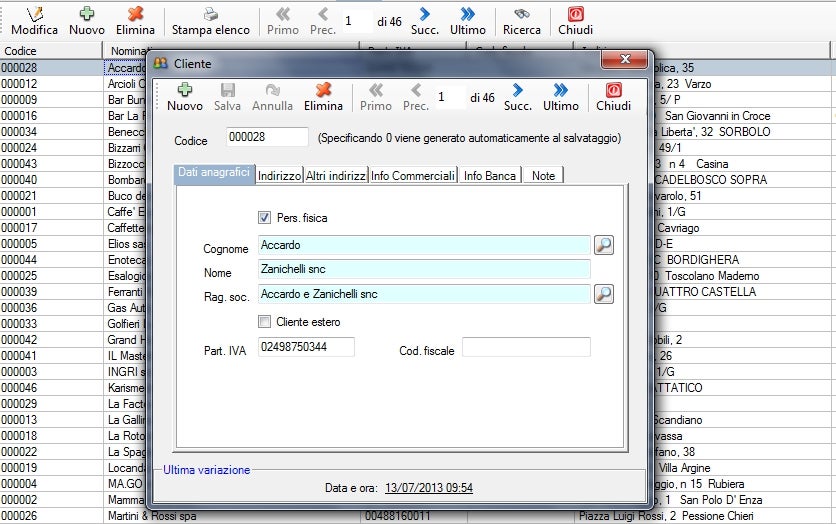
Task: Click the Part. IVA input field
Action: pos(306,347)
